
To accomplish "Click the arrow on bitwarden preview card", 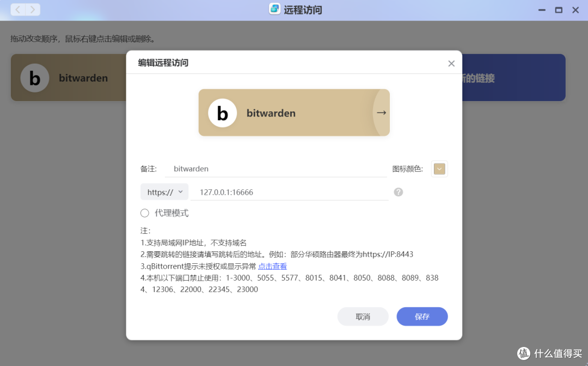I will tap(381, 113).
